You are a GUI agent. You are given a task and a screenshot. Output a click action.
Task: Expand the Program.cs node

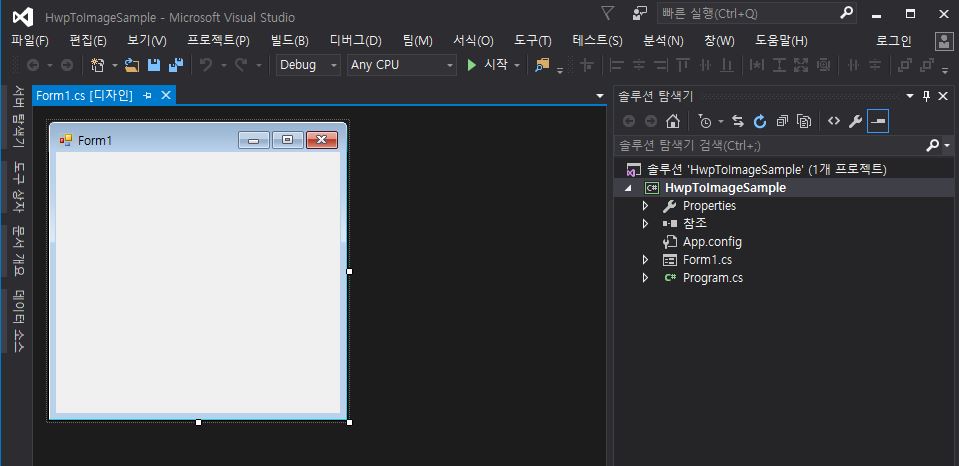(x=645, y=278)
